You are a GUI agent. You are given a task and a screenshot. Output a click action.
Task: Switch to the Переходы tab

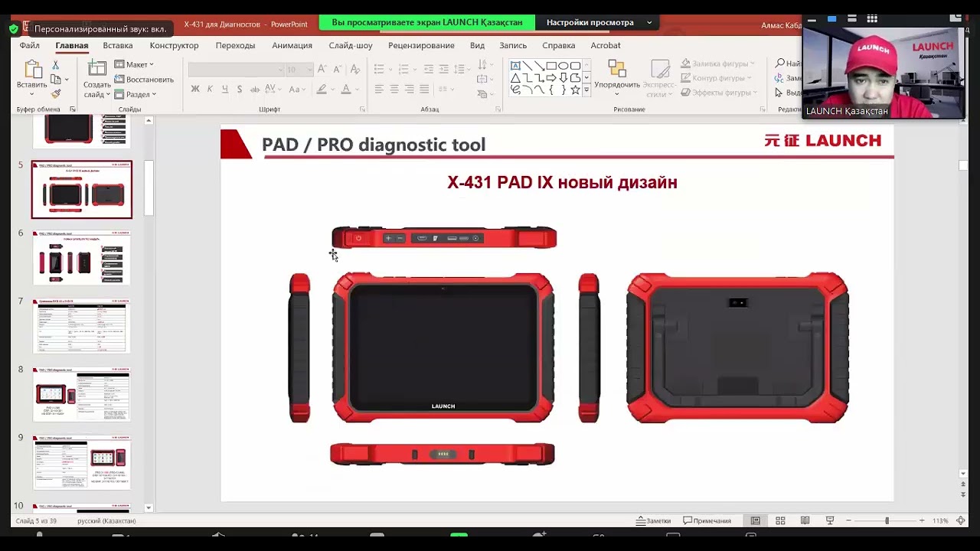(x=235, y=45)
